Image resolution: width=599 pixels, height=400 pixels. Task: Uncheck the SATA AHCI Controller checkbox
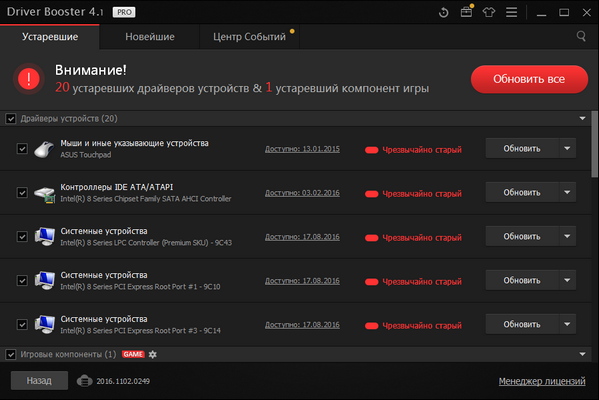(22, 193)
